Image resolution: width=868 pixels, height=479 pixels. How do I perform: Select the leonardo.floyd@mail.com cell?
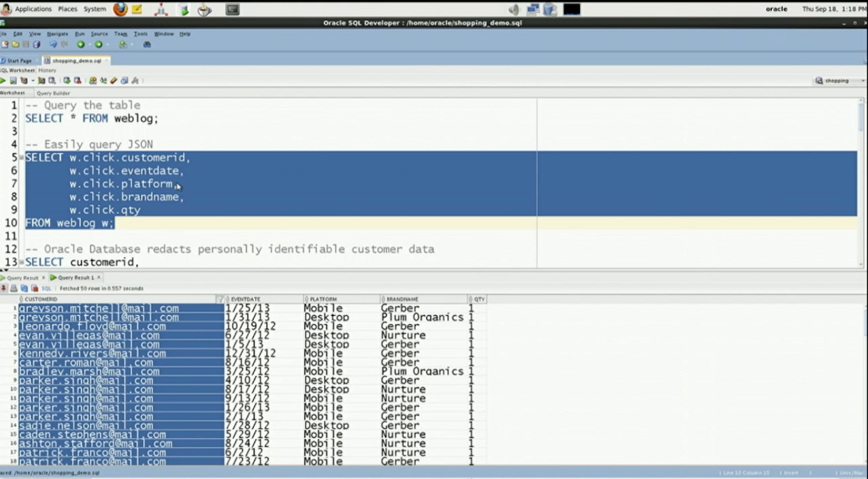121,326
